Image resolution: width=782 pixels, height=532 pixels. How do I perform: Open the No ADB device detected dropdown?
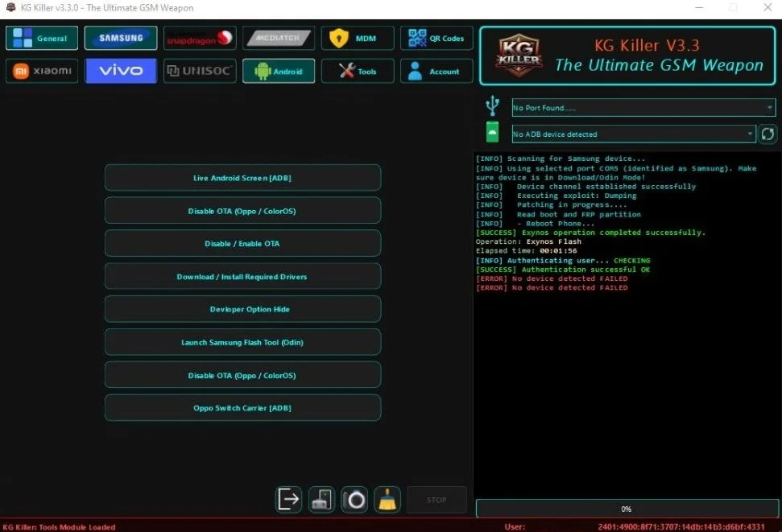click(633, 134)
